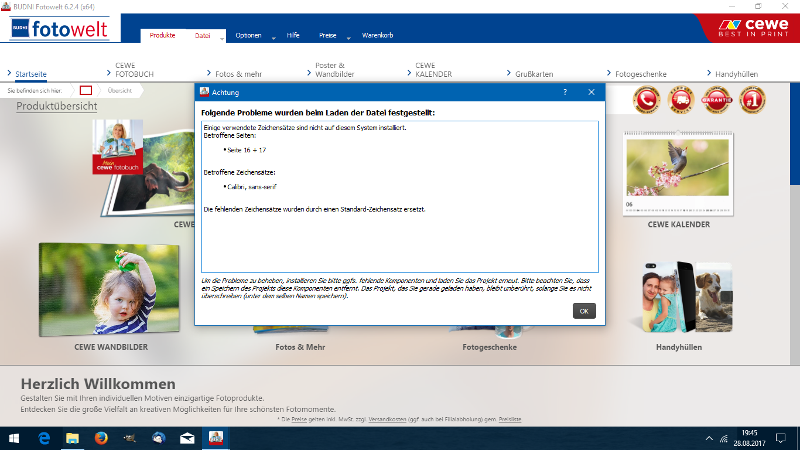Click the Produktübersicht heading link

pyautogui.click(x=57, y=106)
